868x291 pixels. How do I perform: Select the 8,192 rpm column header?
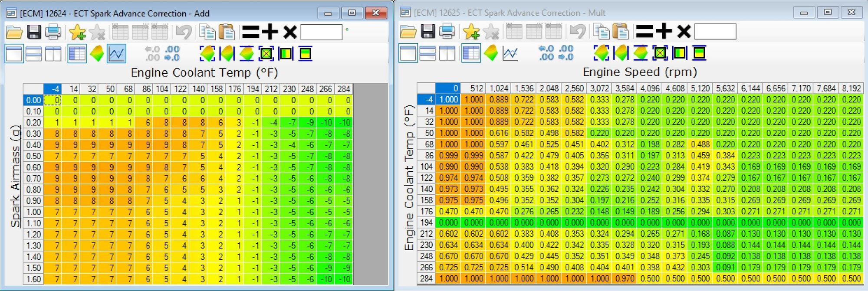pyautogui.click(x=851, y=88)
